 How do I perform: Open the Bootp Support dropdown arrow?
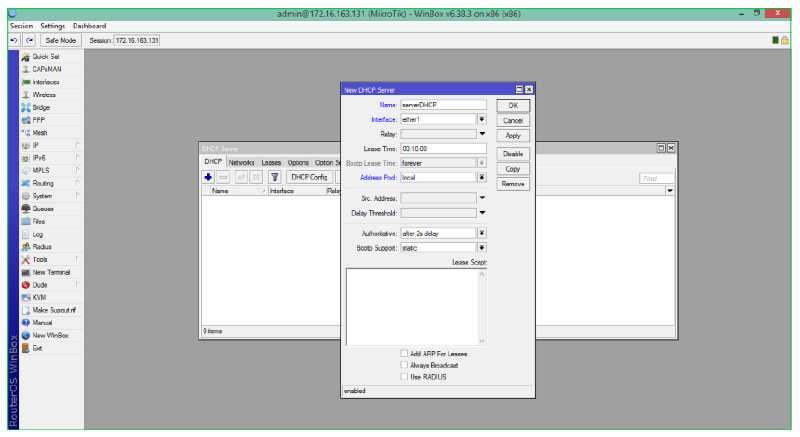point(482,248)
